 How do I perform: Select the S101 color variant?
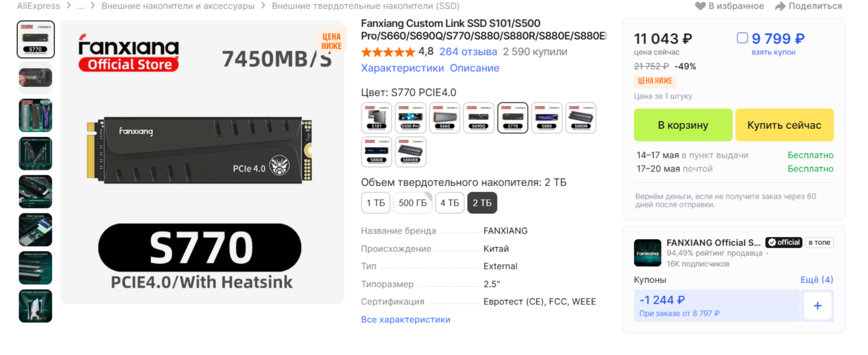click(x=376, y=118)
